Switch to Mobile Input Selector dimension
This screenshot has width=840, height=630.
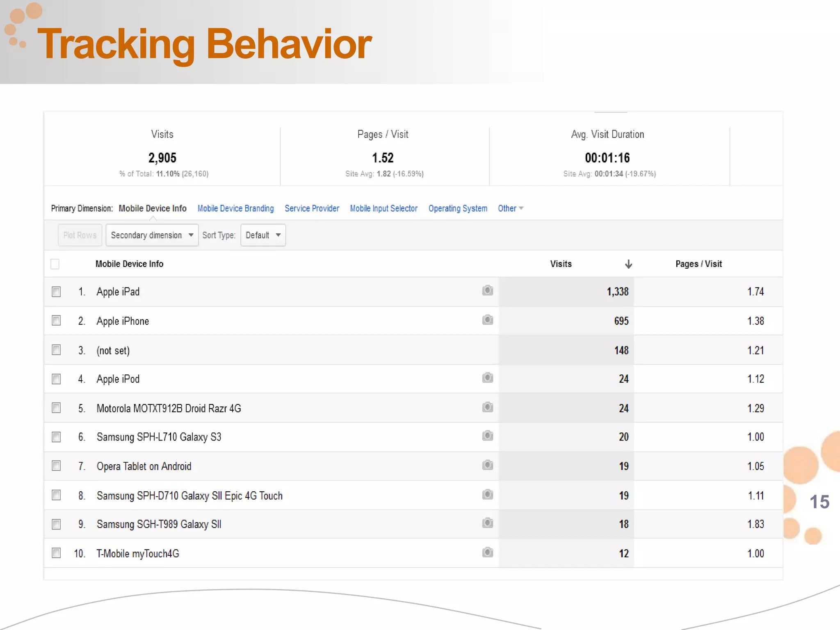(x=384, y=208)
